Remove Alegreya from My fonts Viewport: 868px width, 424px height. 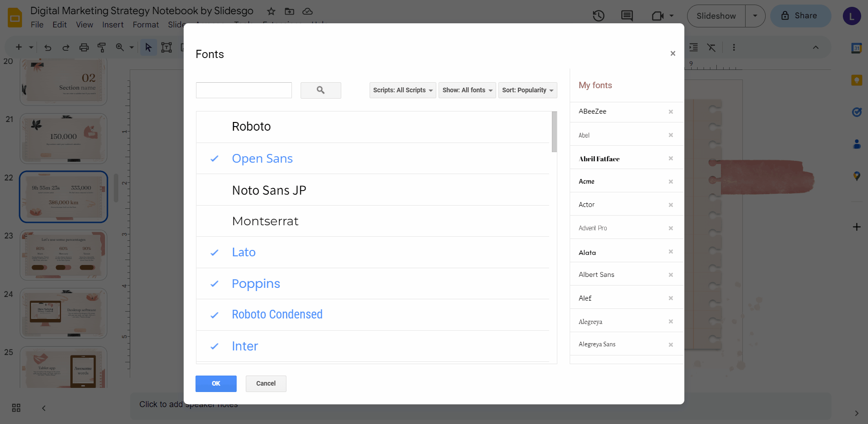click(671, 321)
